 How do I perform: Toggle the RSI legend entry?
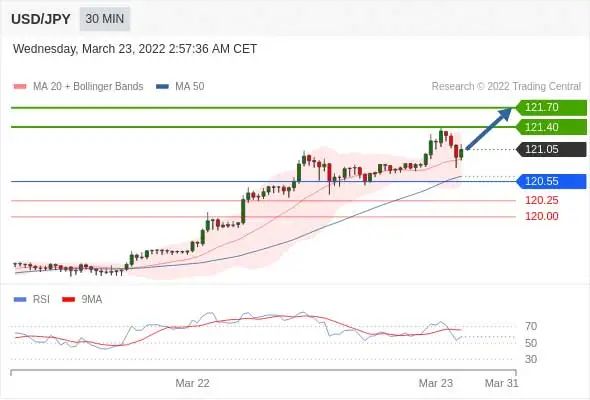pos(32,300)
